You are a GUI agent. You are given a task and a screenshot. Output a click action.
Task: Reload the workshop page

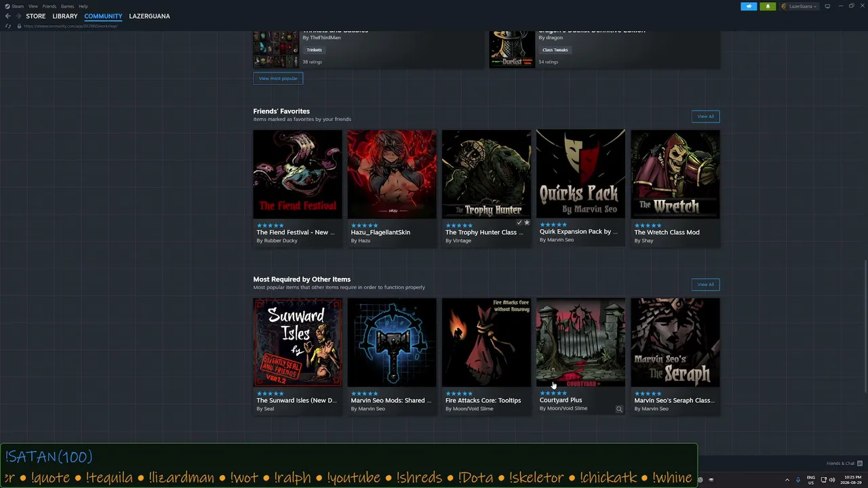[x=8, y=26]
